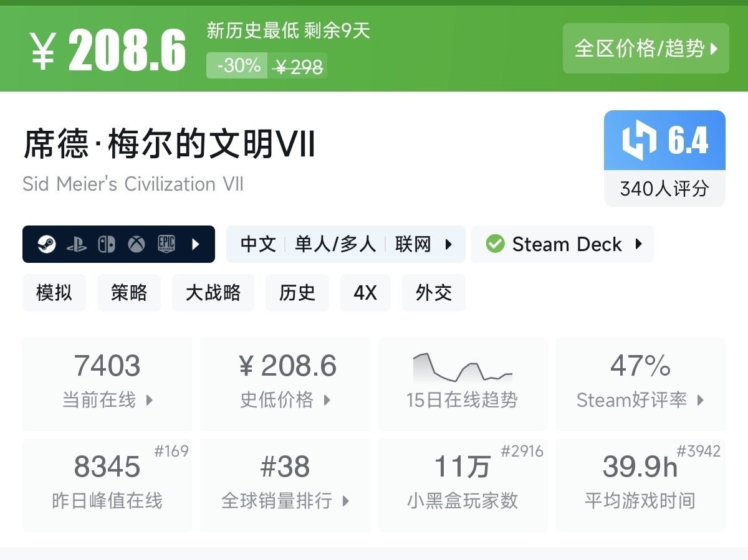Click the green Steam Deck verified checkmark
Image resolution: width=748 pixels, height=560 pixels.
pos(495,244)
